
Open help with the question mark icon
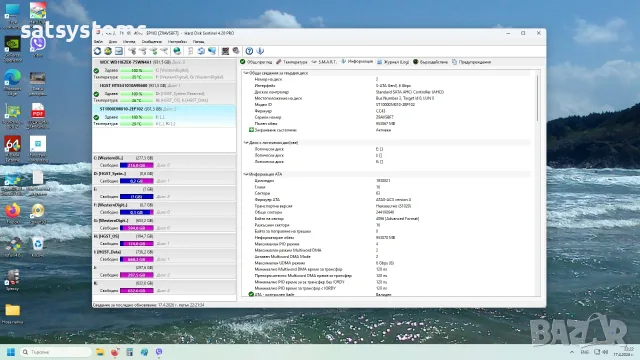249,51
